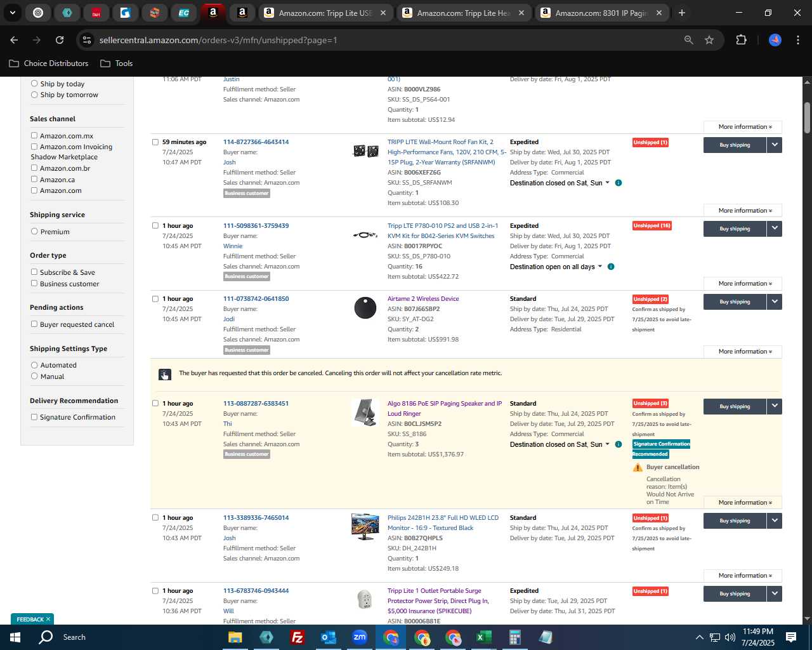This screenshot has height=650, width=812.
Task: Select Ship by today radio button
Action: point(34,83)
